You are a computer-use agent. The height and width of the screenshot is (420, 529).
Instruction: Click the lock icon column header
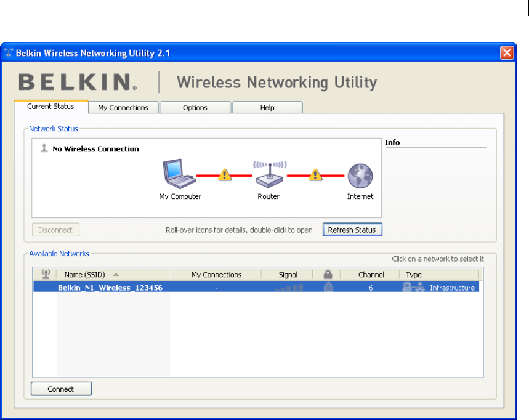(x=328, y=274)
